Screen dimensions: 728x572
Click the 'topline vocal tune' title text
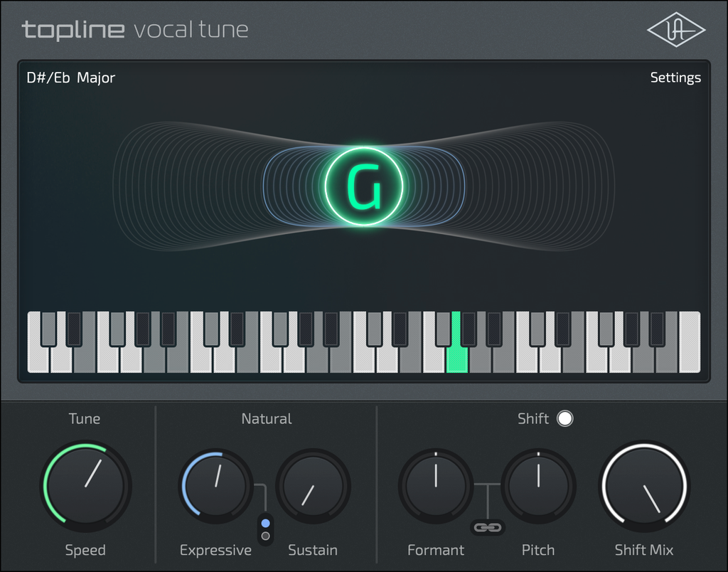pyautogui.click(x=135, y=30)
